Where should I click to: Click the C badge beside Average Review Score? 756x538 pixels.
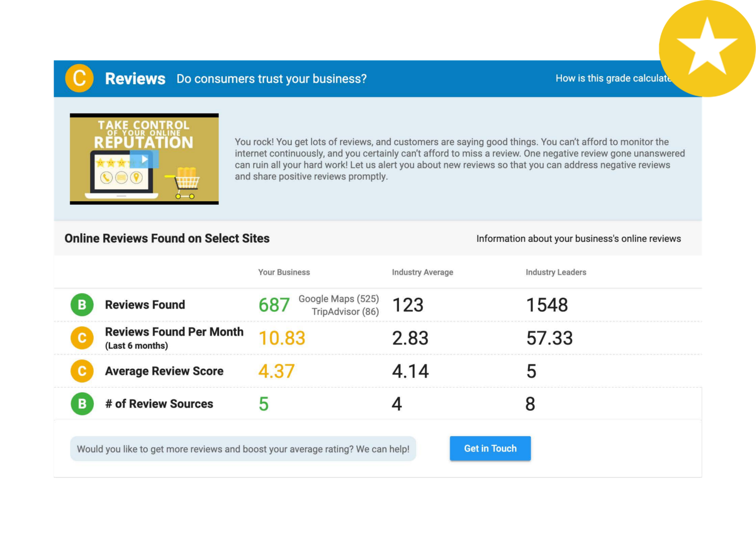pos(82,371)
